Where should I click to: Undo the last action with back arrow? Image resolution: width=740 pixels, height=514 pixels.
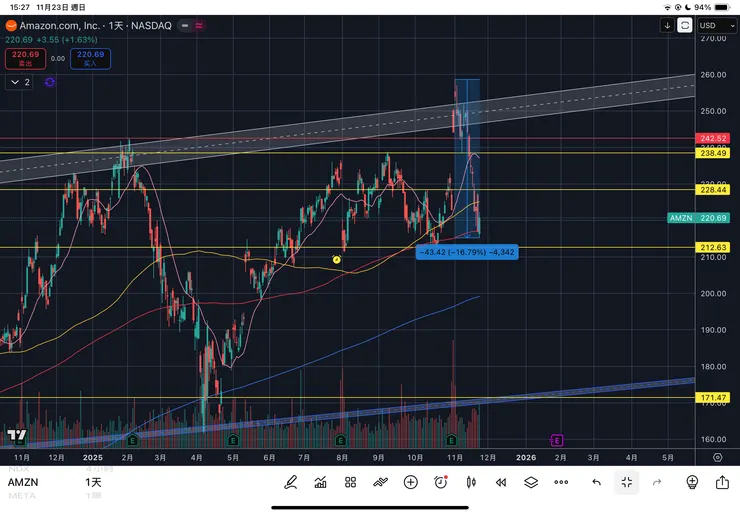click(x=597, y=482)
